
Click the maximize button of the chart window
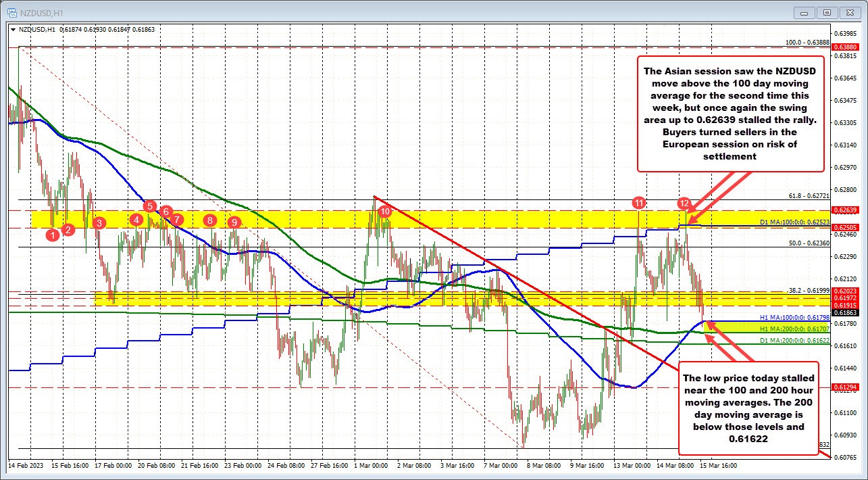826,11
